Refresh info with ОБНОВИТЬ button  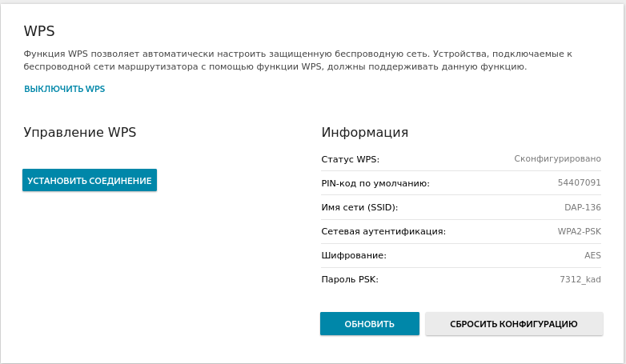pyautogui.click(x=370, y=324)
